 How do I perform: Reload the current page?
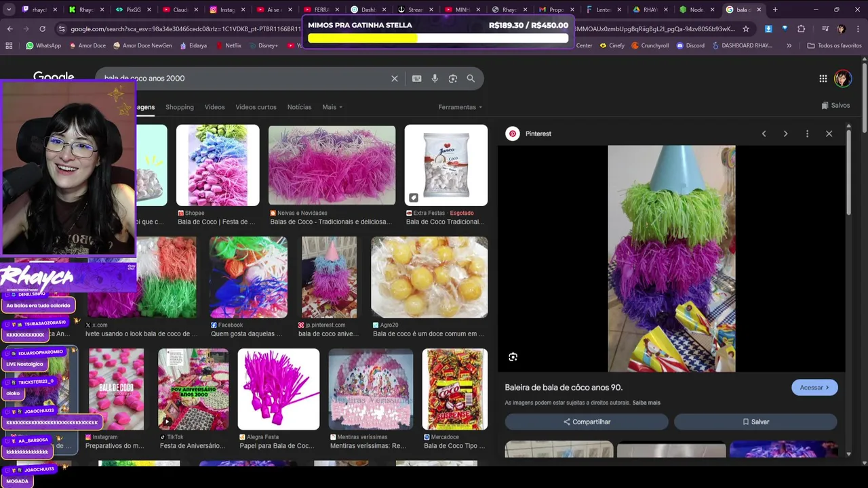coord(42,29)
